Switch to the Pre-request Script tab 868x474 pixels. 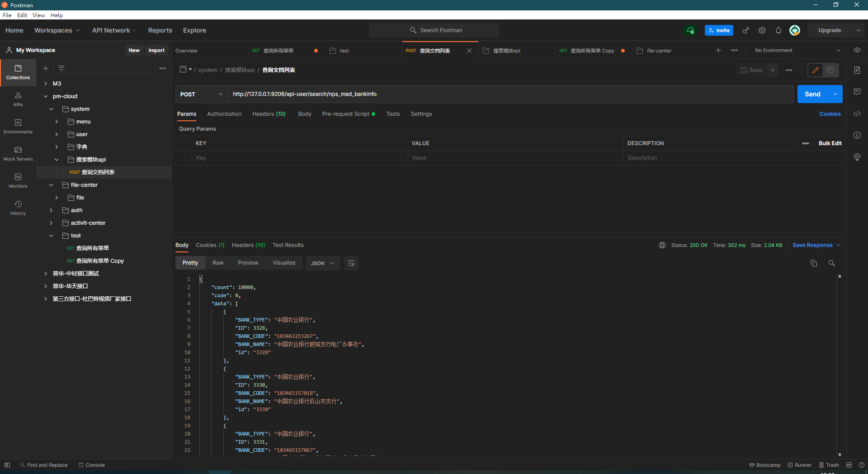coord(349,114)
